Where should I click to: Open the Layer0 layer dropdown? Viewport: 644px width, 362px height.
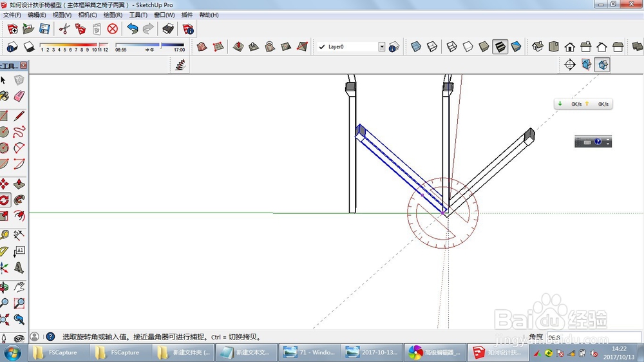click(x=381, y=47)
